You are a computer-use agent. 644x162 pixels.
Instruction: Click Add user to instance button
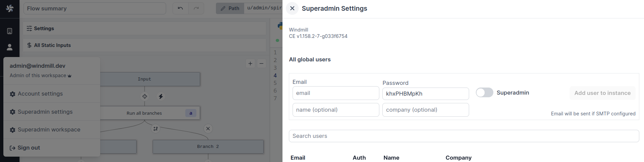click(x=602, y=93)
